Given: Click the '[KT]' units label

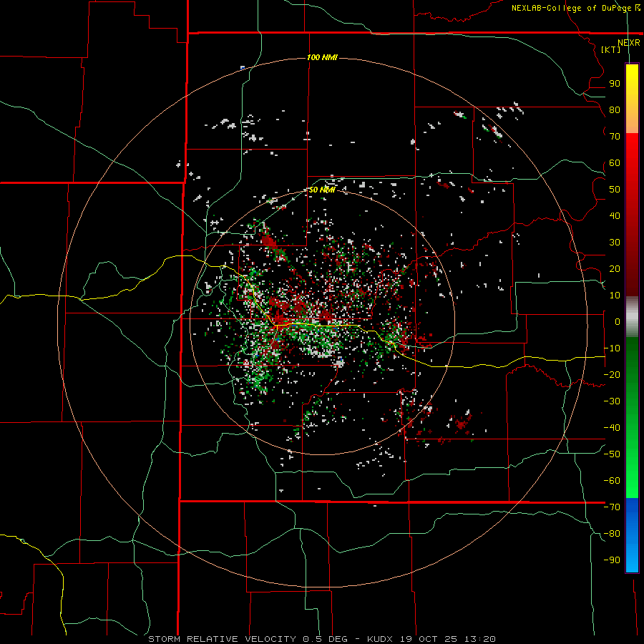Looking at the screenshot, I should [610, 49].
